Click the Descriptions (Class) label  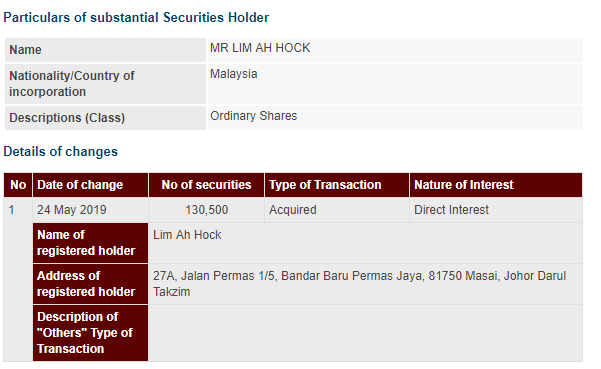[x=67, y=118]
